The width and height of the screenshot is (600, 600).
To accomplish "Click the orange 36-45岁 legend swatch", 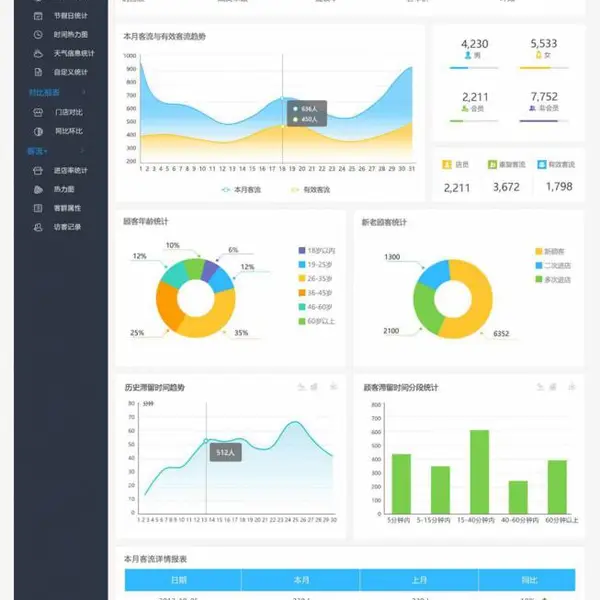I will click(302, 293).
